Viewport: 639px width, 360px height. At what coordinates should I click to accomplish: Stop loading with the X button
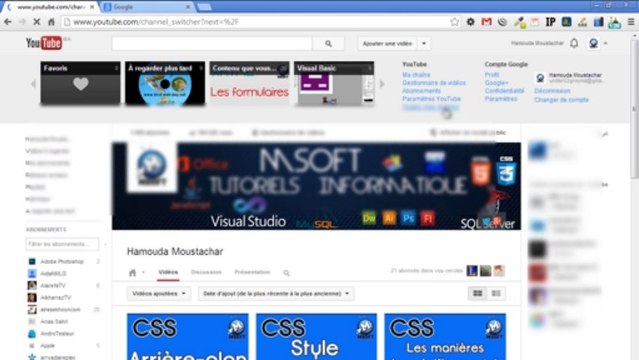[36, 22]
